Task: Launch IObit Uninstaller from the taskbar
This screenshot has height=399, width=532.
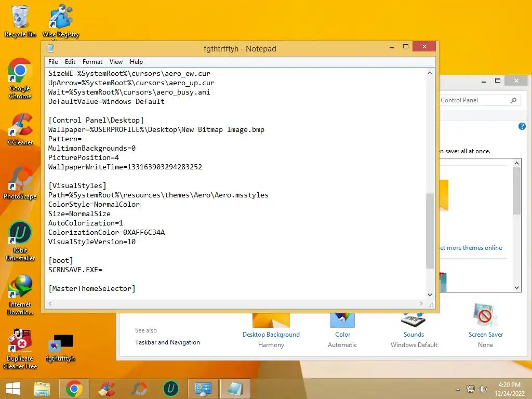Action: coord(170,389)
